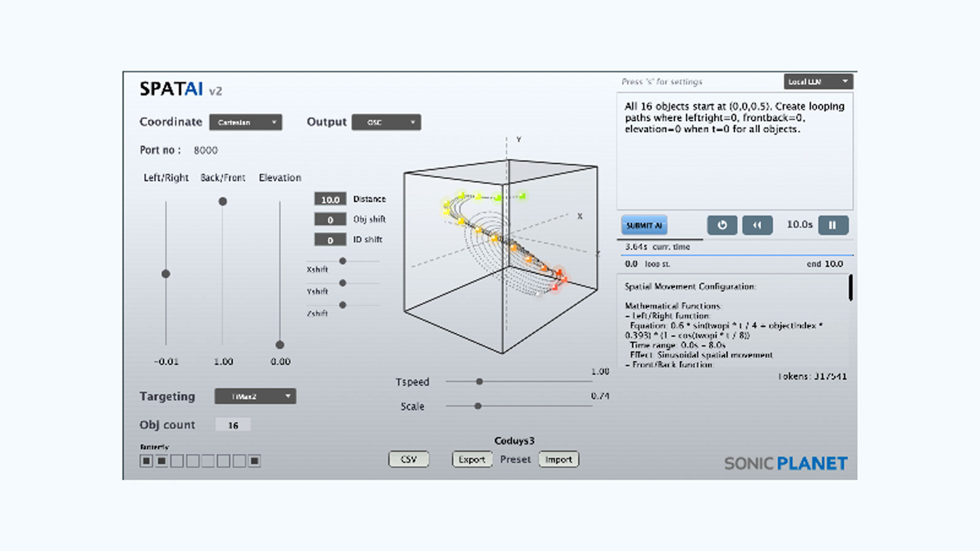This screenshot has height=551, width=980.
Task: Click the Import preset button
Action: click(559, 459)
